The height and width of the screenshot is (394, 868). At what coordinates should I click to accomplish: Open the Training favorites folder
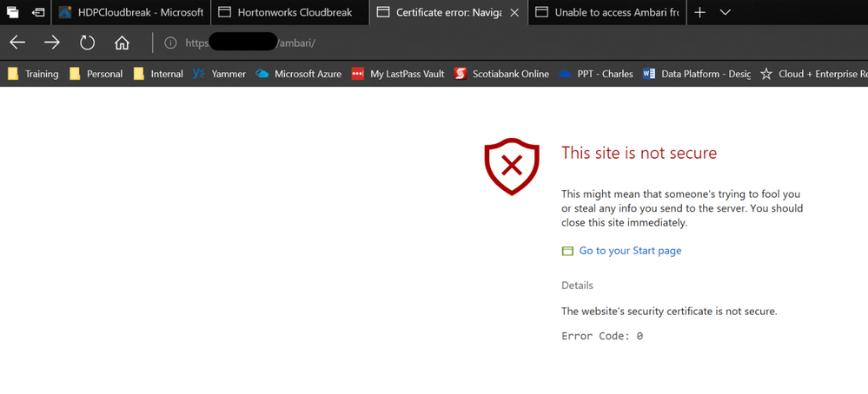point(33,74)
